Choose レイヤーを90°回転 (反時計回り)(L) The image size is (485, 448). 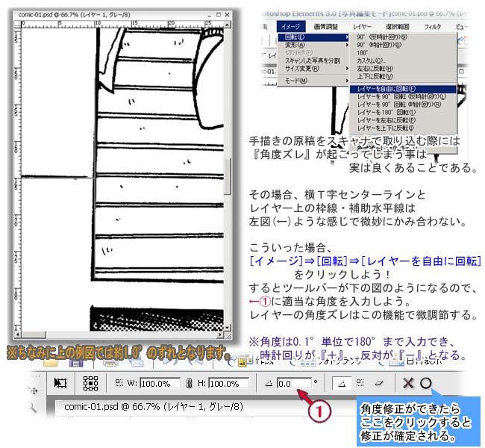pyautogui.click(x=403, y=97)
